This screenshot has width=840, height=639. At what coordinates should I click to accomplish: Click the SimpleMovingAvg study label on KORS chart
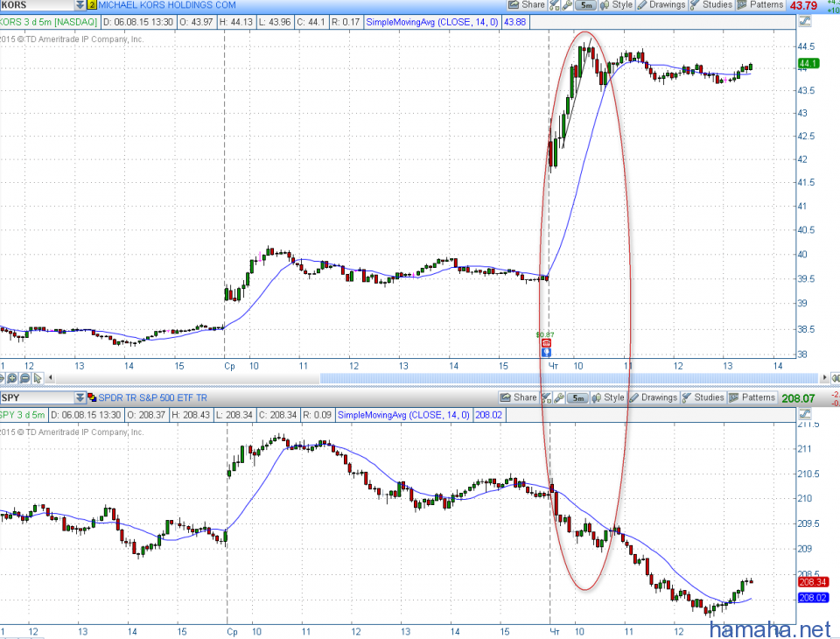click(431, 22)
